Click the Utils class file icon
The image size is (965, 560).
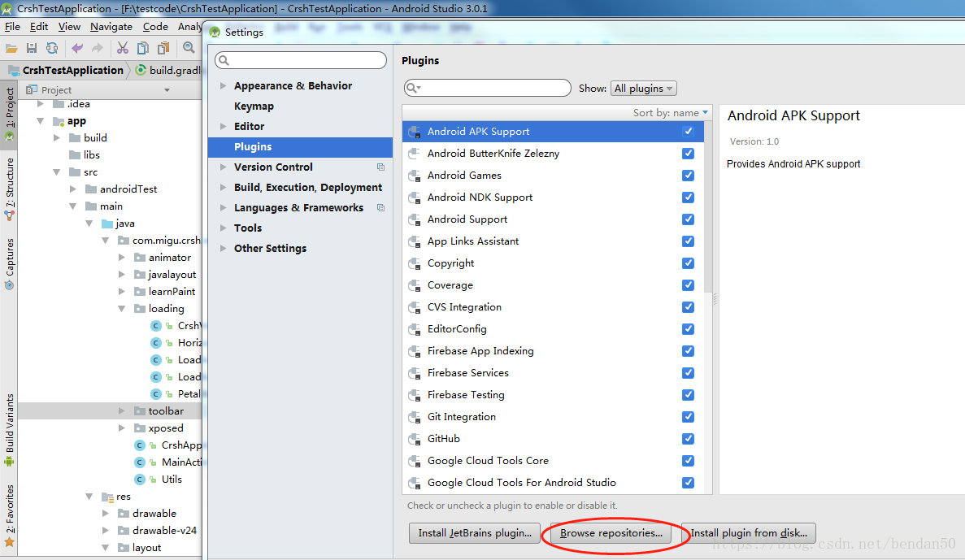pos(140,480)
